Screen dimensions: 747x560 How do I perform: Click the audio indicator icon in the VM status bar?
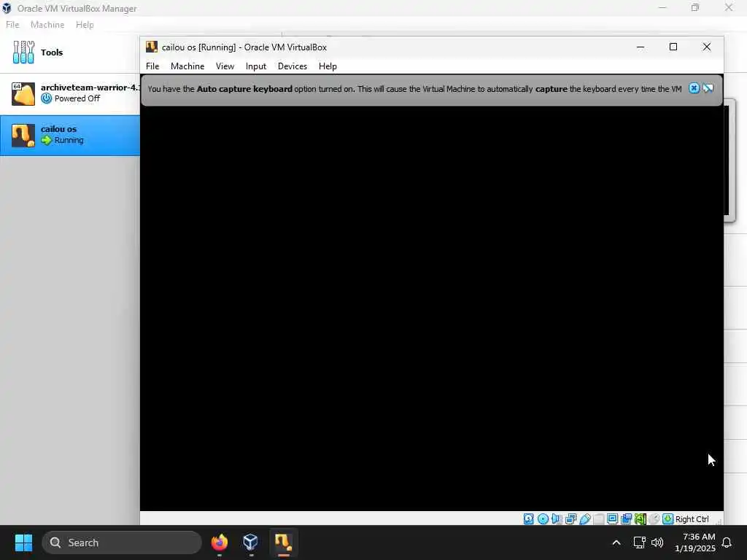(x=557, y=519)
